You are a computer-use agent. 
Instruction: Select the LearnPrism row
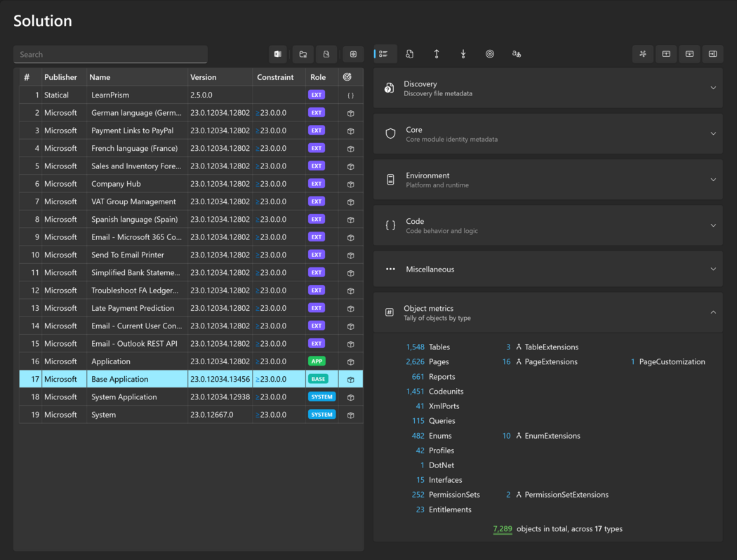[x=191, y=95]
